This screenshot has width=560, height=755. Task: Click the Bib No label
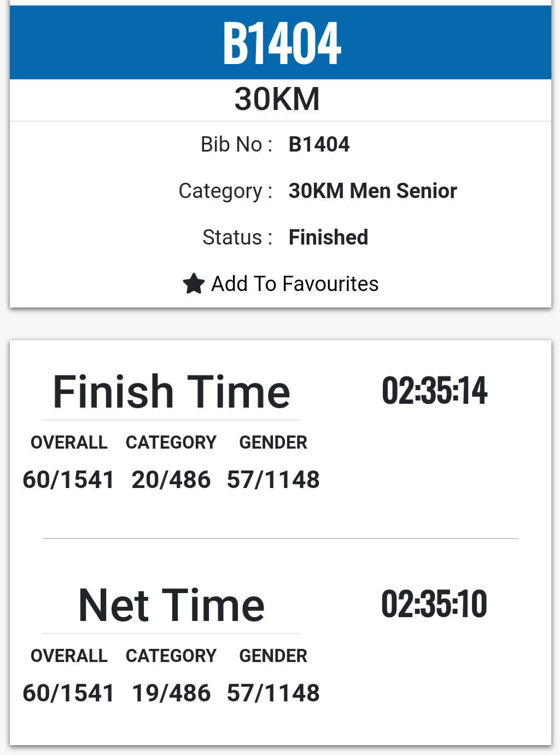point(236,144)
